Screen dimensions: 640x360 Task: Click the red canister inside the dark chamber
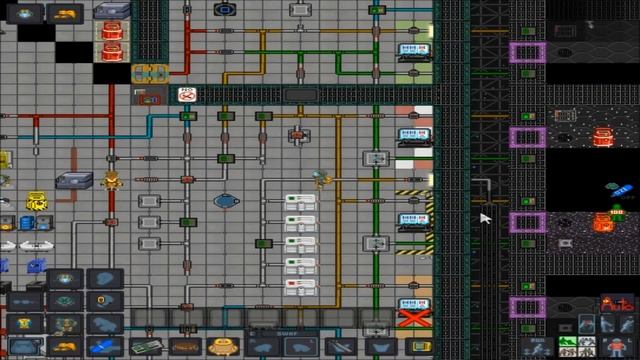[x=603, y=137]
